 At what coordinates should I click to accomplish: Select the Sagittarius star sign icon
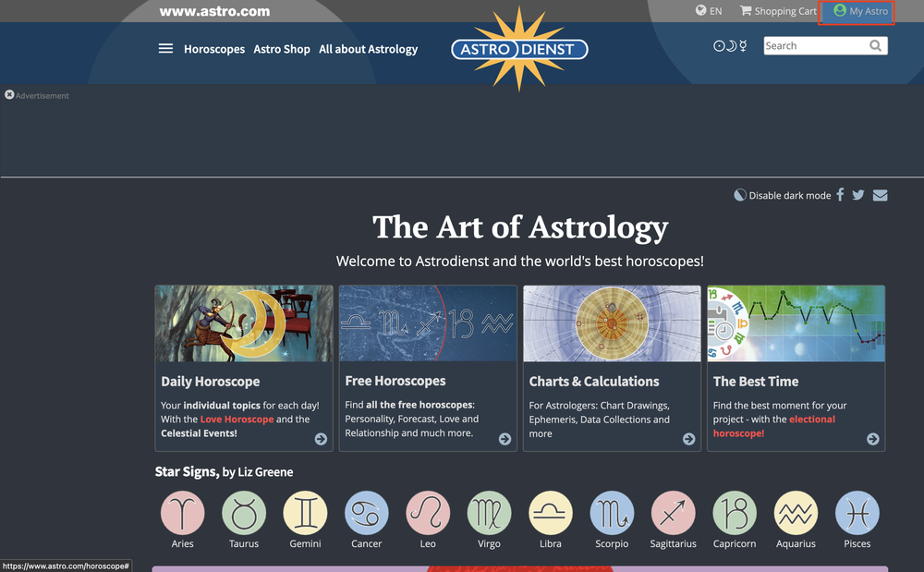pyautogui.click(x=673, y=513)
